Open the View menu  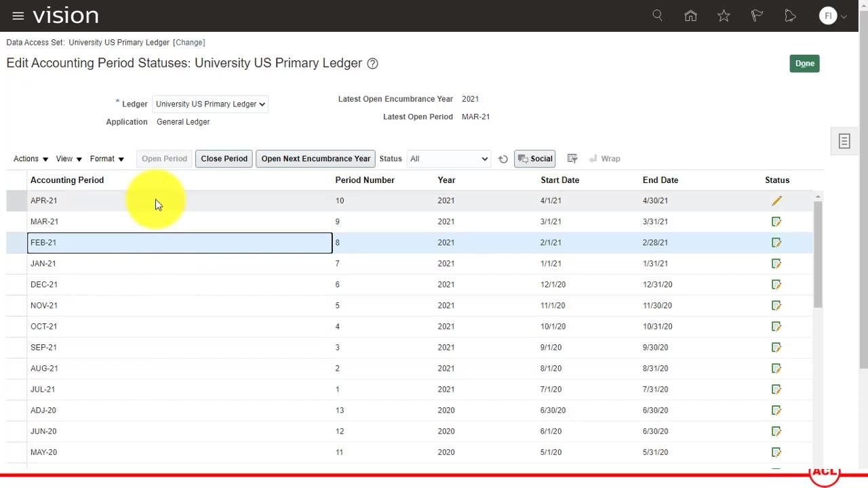(69, 159)
